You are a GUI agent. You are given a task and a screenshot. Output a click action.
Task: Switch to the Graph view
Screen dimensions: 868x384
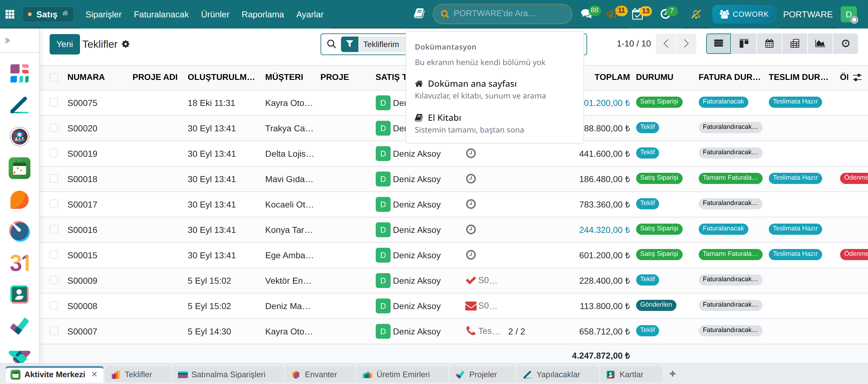(820, 44)
